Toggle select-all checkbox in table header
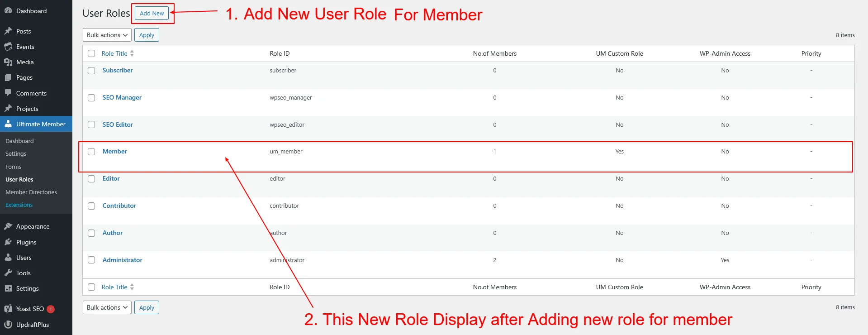 (x=91, y=53)
